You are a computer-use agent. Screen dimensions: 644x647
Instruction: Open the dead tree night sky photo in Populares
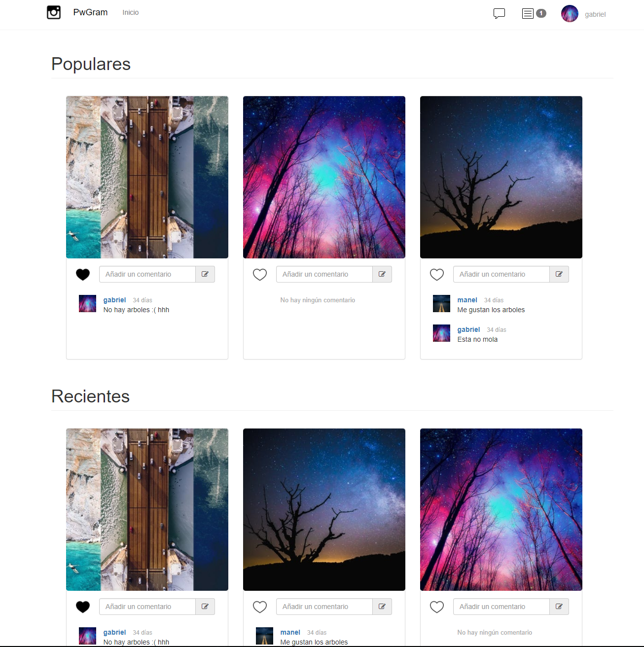tap(501, 177)
